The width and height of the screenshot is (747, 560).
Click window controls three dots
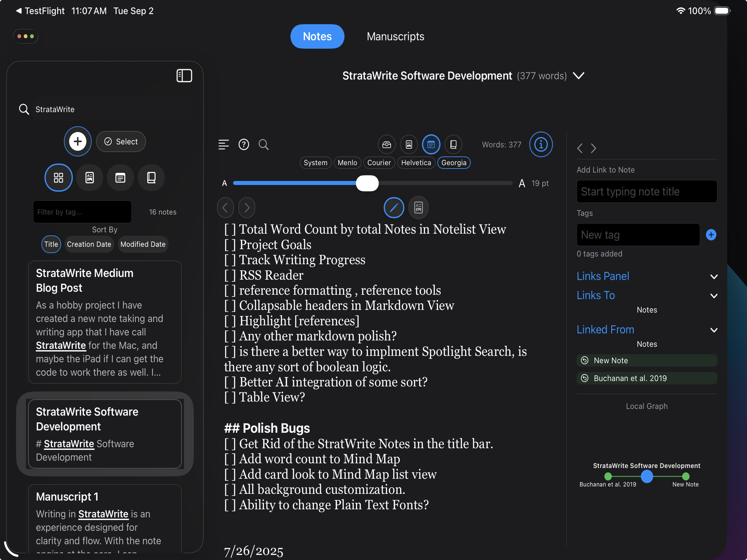[26, 36]
